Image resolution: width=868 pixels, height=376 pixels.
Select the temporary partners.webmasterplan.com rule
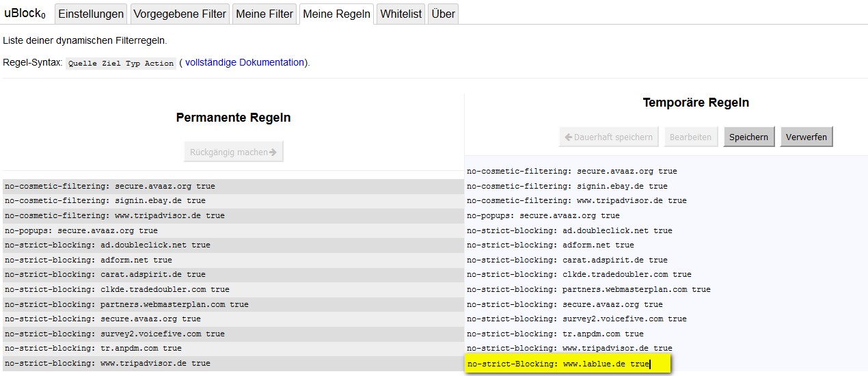(588, 289)
